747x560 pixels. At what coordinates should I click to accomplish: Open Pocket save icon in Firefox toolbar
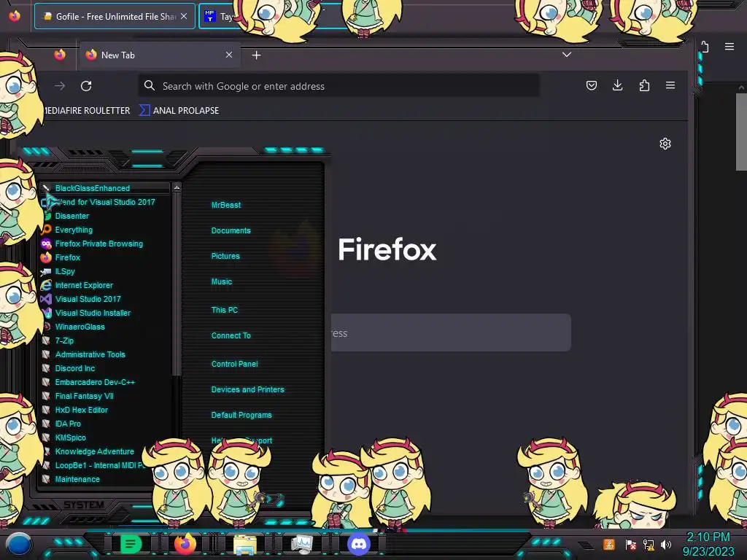[x=591, y=85]
